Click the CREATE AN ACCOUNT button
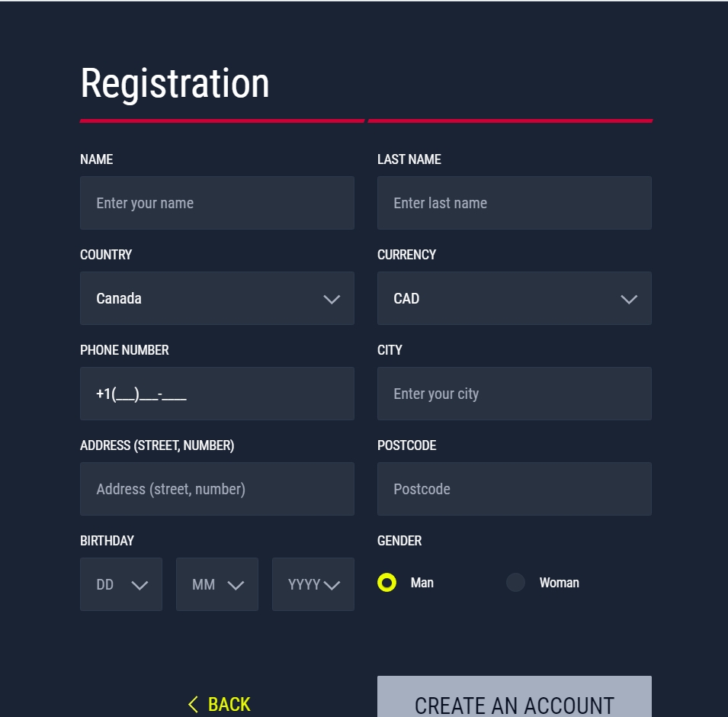This screenshot has width=728, height=717. click(x=514, y=696)
